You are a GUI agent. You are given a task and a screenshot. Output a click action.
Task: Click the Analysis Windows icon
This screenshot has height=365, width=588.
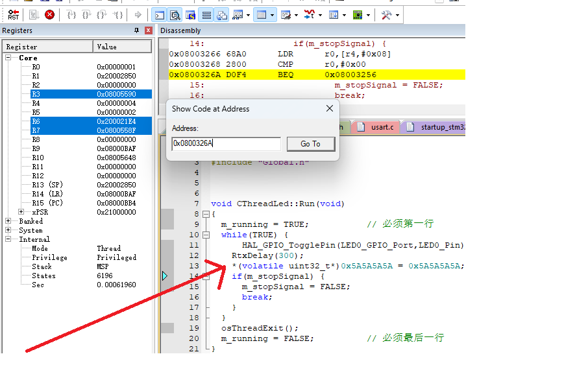point(310,15)
